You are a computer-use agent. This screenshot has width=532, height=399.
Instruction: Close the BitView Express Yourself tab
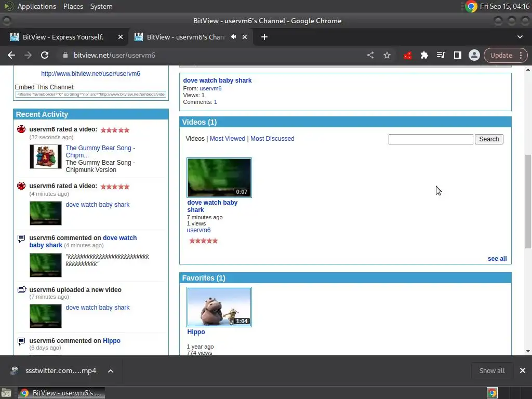coord(121,37)
